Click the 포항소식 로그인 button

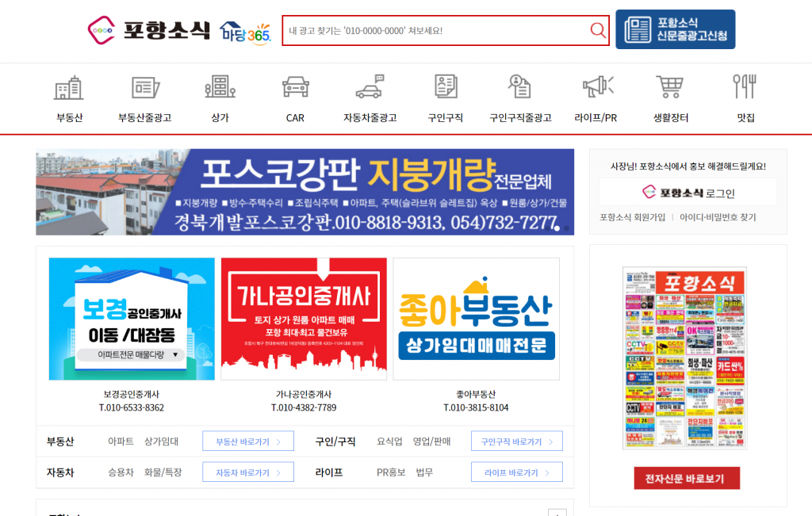pos(688,193)
